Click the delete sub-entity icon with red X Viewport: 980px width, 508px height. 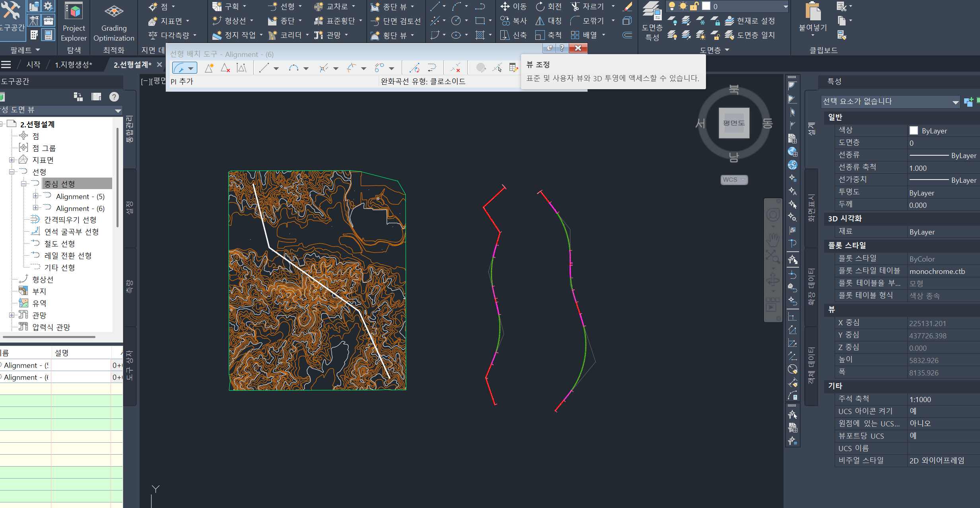pos(455,68)
